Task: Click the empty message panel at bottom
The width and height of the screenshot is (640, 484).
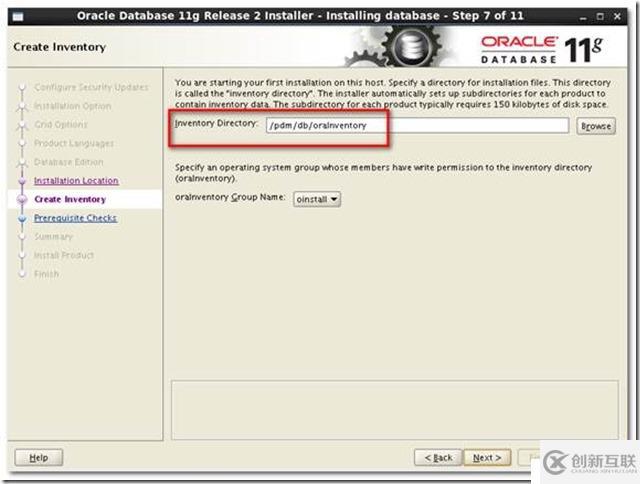Action: click(x=395, y=410)
